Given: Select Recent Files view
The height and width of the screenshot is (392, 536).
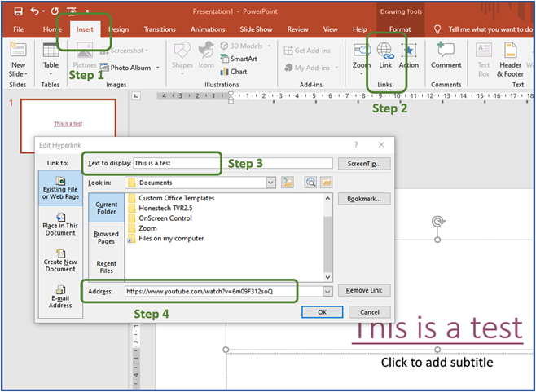Looking at the screenshot, I should [107, 266].
